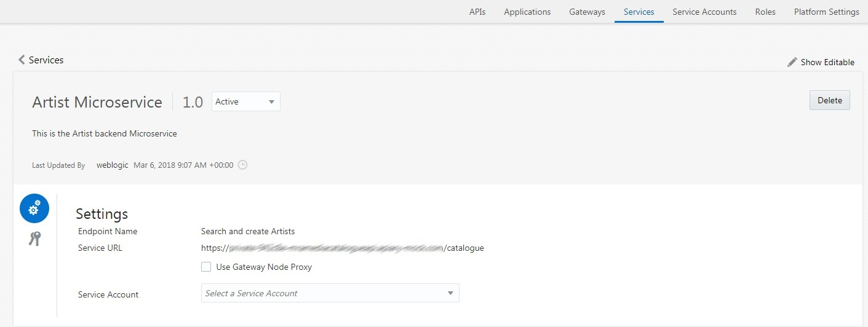Open the Active status dropdown
The width and height of the screenshot is (868, 327).
(x=245, y=101)
